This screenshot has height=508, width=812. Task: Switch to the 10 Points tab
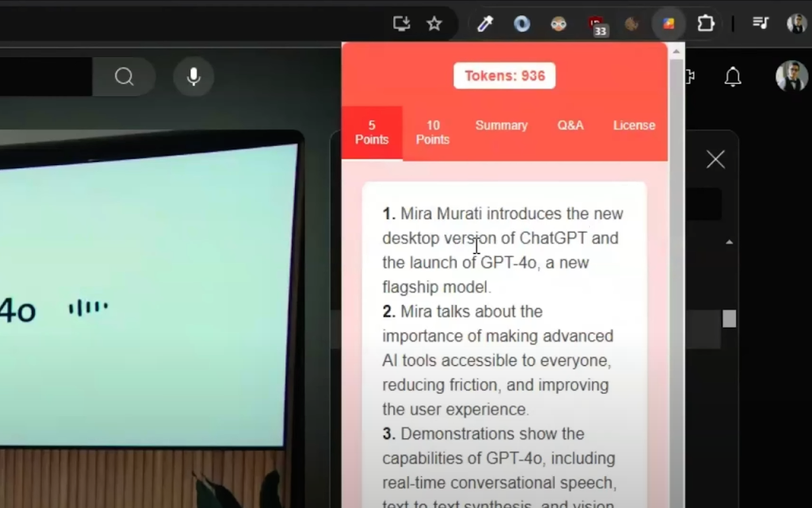coord(432,133)
